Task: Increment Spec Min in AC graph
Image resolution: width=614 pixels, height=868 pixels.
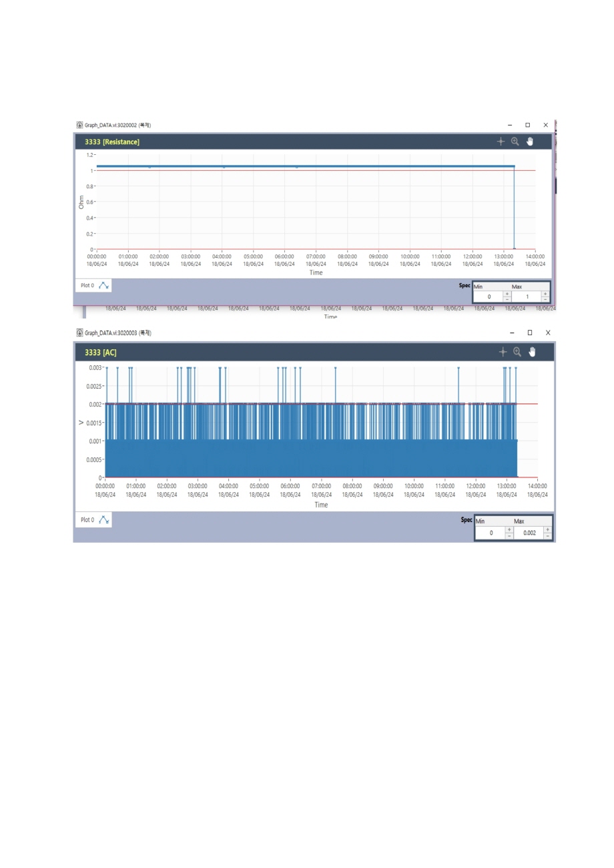Action: [x=509, y=529]
